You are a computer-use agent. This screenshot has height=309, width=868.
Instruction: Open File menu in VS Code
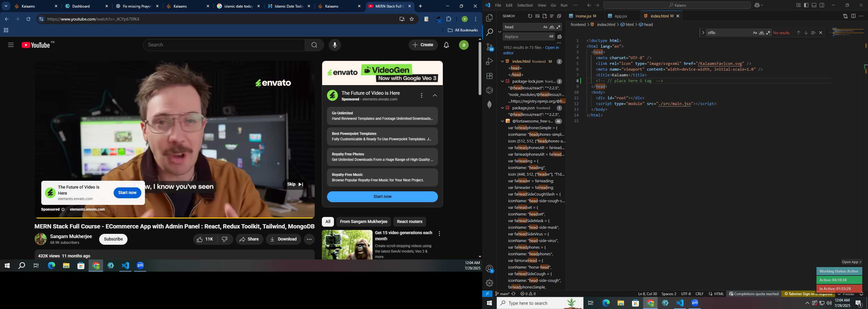coord(498,5)
